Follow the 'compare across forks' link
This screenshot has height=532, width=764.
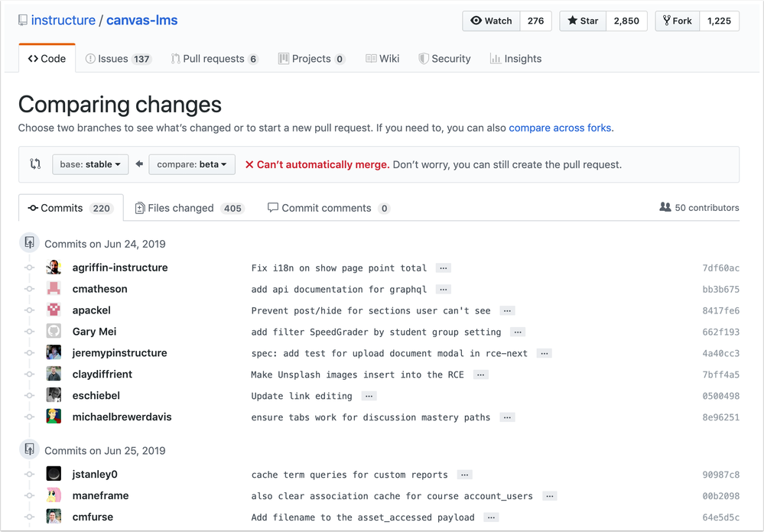coord(560,128)
